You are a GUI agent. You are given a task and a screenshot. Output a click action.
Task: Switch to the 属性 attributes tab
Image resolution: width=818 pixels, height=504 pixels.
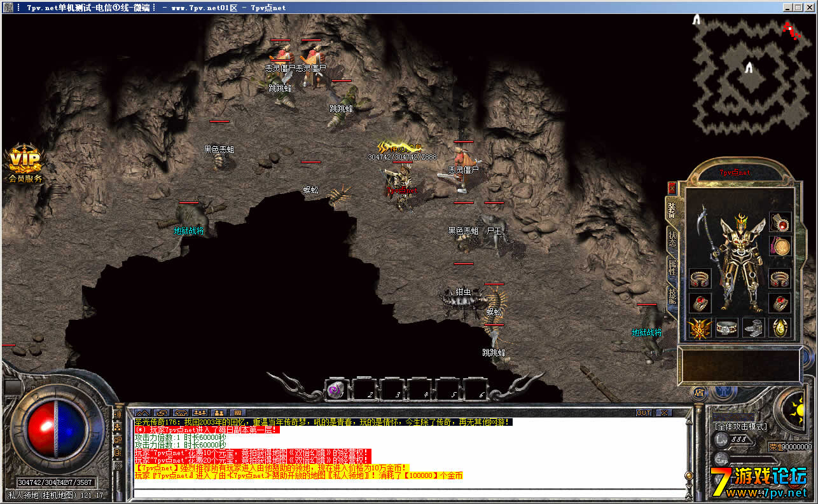[x=672, y=267]
